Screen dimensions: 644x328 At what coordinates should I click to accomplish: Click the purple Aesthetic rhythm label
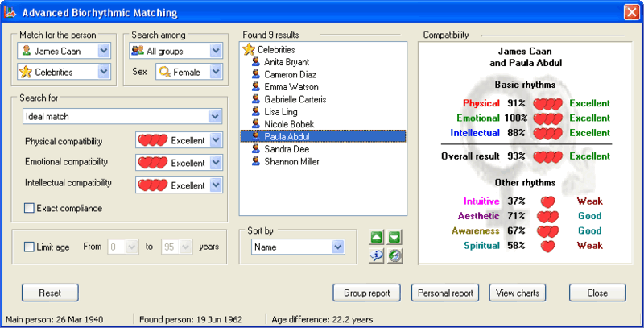point(478,216)
